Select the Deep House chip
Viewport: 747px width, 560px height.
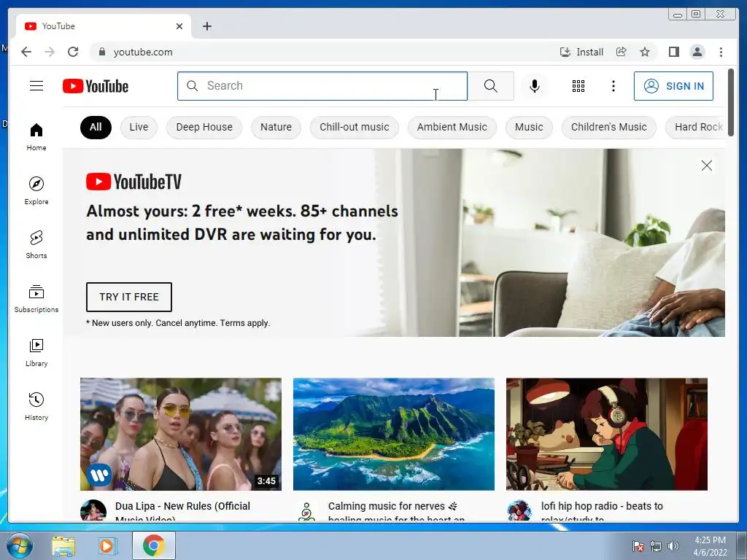(204, 127)
